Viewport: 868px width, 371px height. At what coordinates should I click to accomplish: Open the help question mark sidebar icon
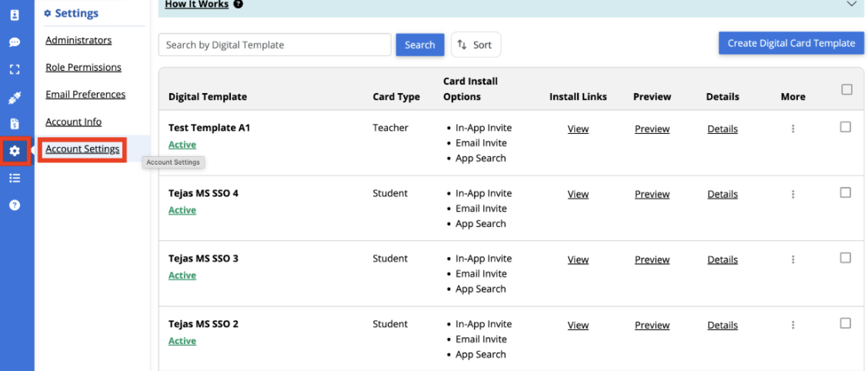click(15, 205)
